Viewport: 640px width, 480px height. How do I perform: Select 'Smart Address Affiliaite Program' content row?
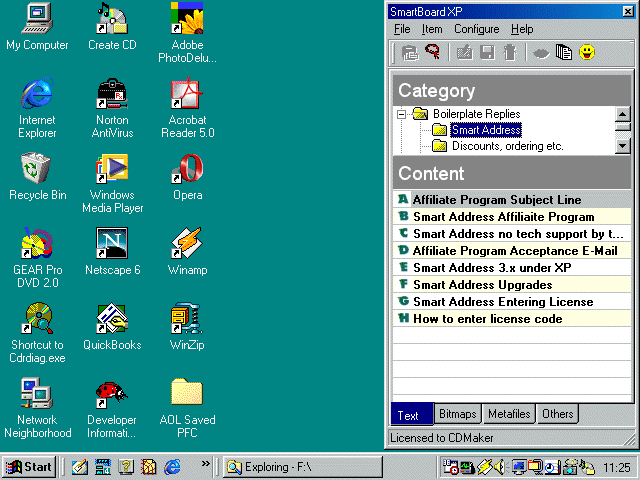point(512,217)
